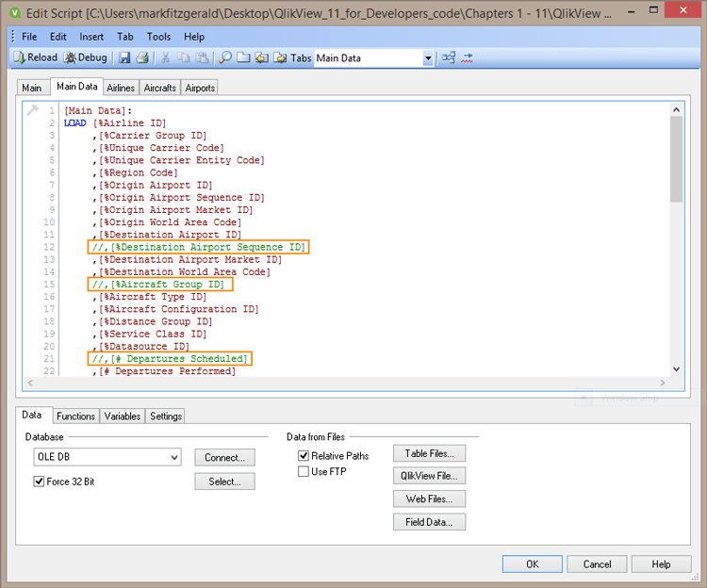Click the Table Files... button
Viewport: 707px width, 588px height.
coord(429,453)
